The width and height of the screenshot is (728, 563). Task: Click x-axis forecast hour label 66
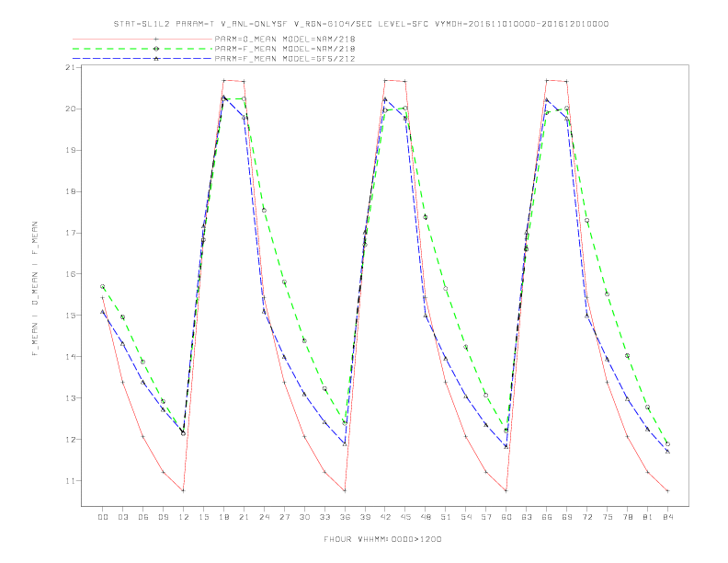tap(547, 517)
